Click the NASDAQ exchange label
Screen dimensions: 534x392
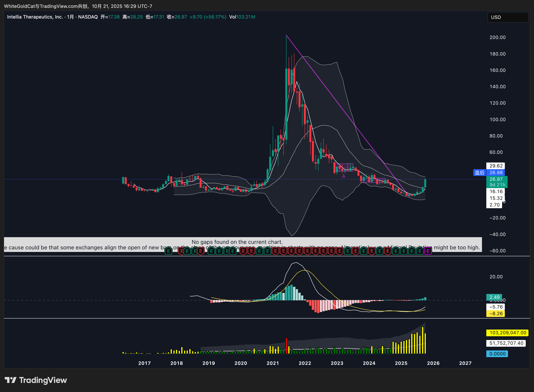[88, 17]
